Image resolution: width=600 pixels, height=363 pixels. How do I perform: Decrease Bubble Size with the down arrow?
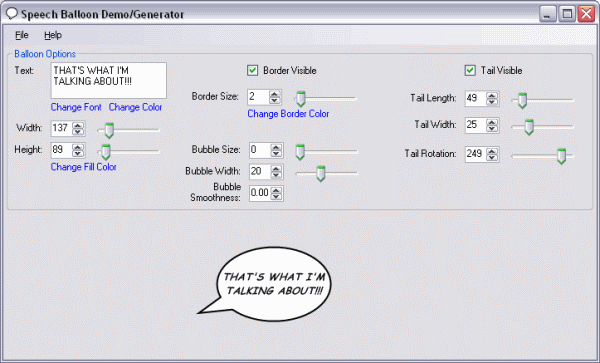pos(276,154)
